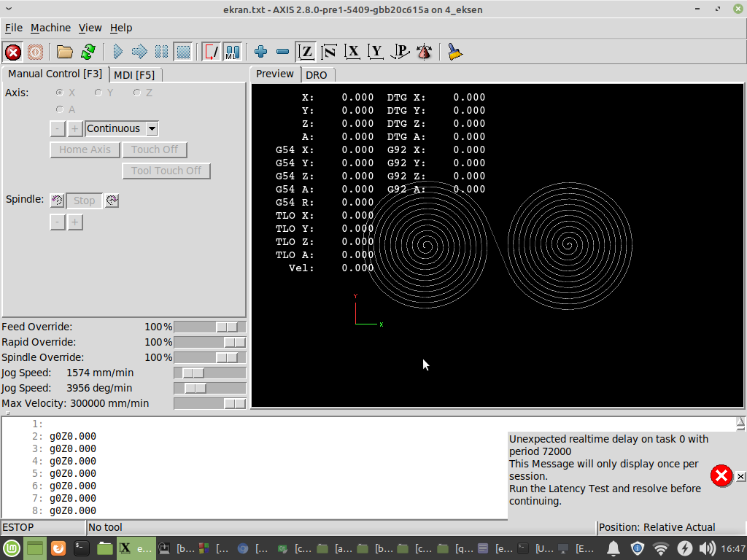Open the Help menu
747x560 pixels.
tap(121, 28)
